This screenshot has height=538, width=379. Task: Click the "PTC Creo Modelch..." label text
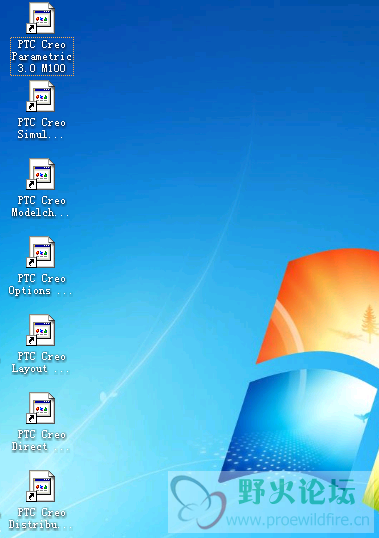pyautogui.click(x=40, y=206)
